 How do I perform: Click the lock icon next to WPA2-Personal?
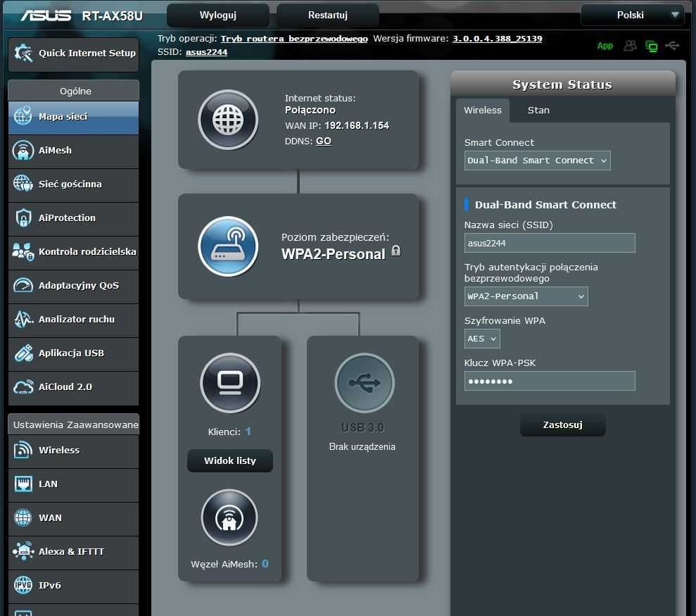coord(396,251)
